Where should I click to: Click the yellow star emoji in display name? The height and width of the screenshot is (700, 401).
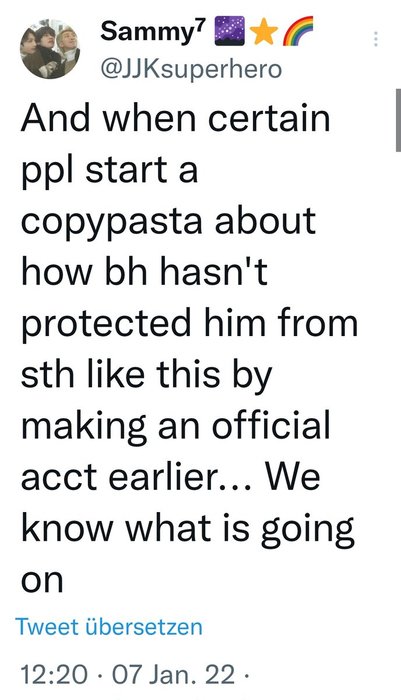[263, 32]
